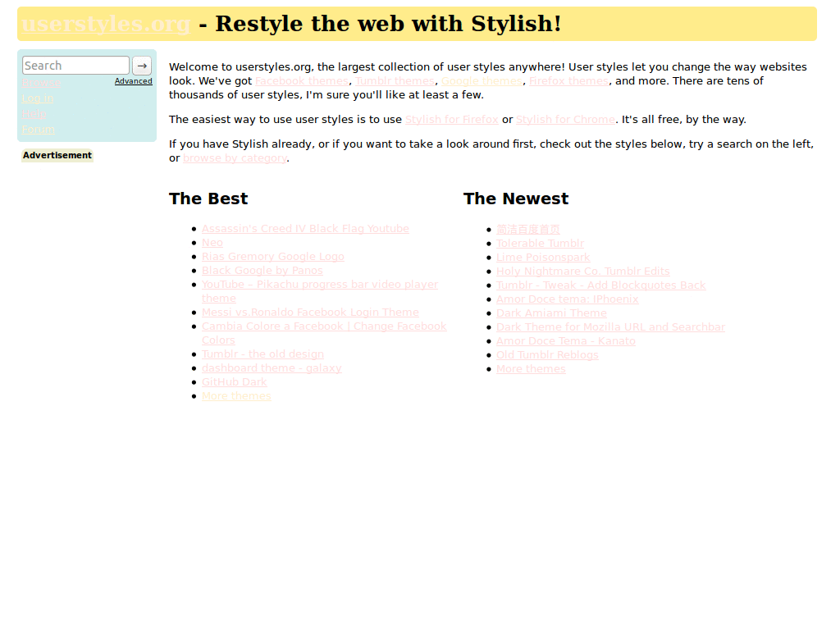The width and height of the screenshot is (840, 630).
Task: Open Tumblr - Tweak - Add Blockquotes Back
Action: pos(601,285)
